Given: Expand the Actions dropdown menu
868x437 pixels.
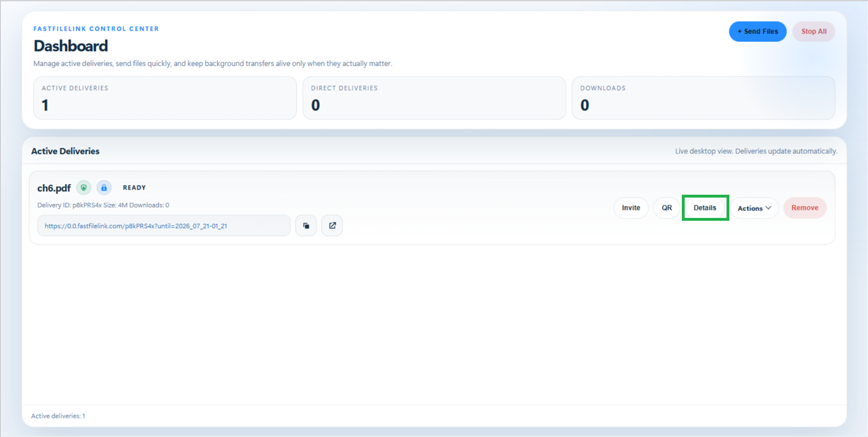Looking at the screenshot, I should pos(754,208).
